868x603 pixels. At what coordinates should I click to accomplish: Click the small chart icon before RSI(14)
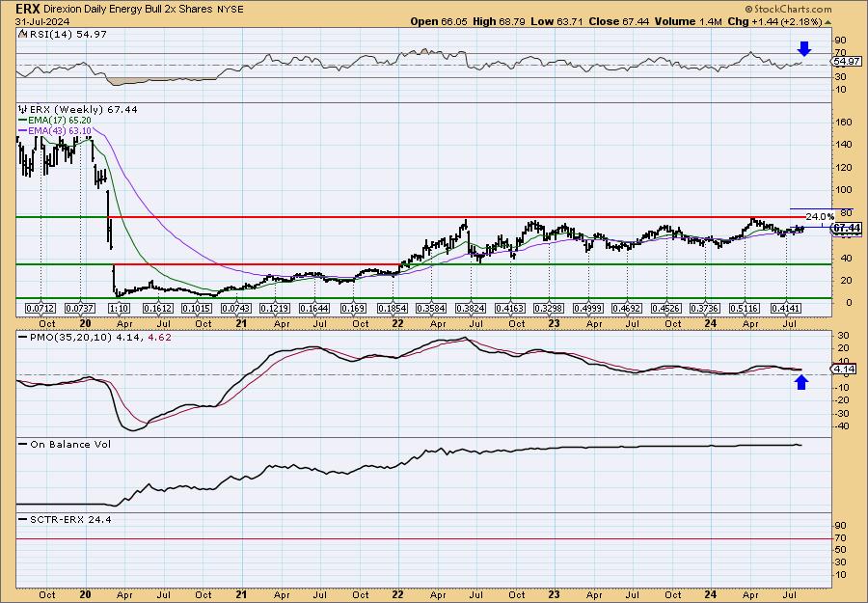(21, 34)
